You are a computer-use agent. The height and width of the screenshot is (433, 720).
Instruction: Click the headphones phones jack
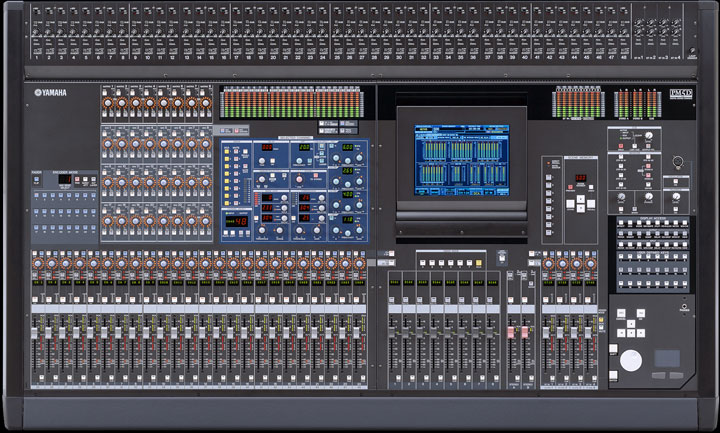tap(685, 306)
